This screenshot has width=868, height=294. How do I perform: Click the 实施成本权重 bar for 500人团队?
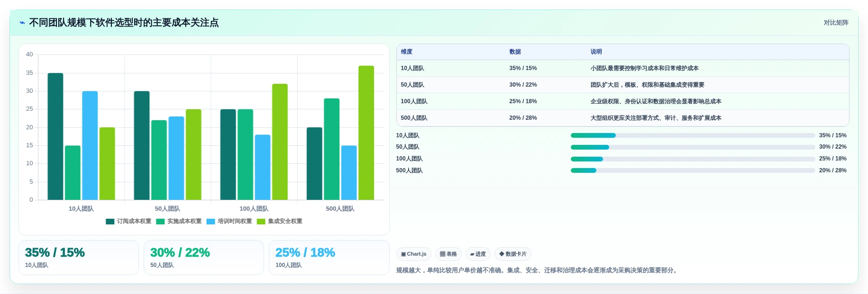tap(332, 149)
